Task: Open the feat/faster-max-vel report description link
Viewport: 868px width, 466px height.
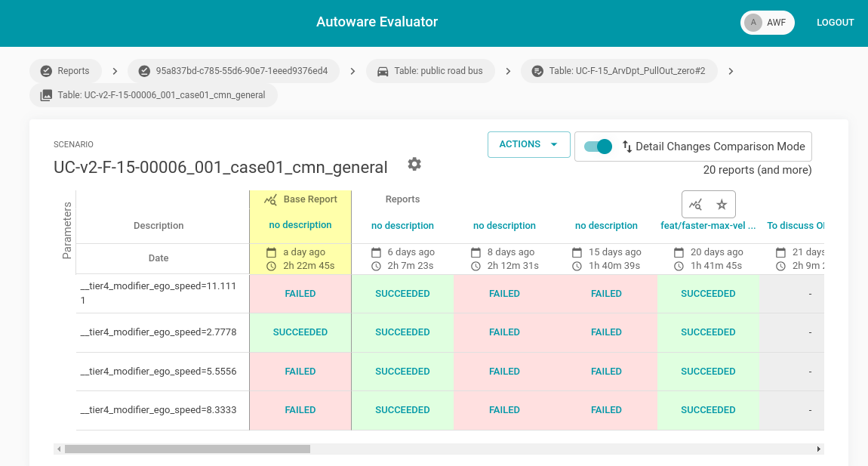Action: (708, 226)
